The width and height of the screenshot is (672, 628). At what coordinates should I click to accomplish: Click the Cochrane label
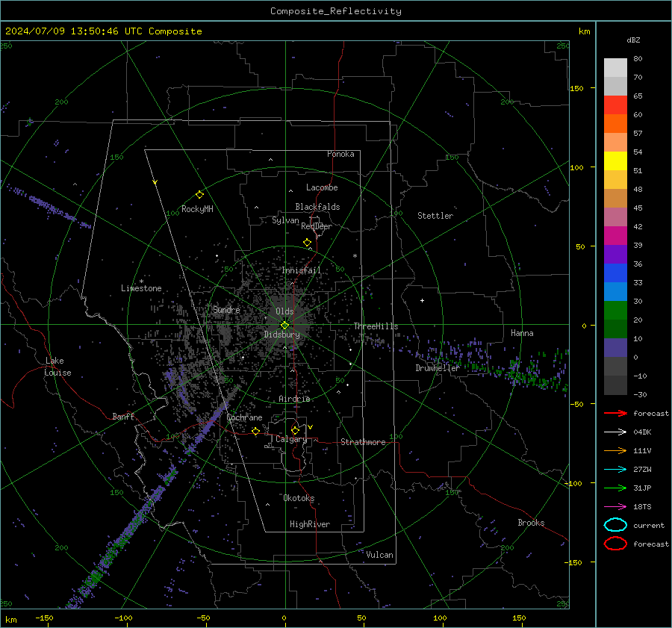coord(244,417)
